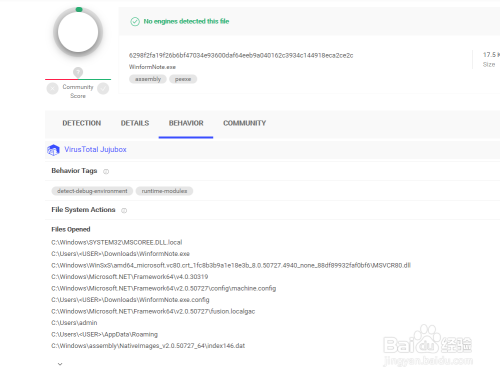Click the index146.dat path entry
500x378 pixels.
(x=148, y=346)
